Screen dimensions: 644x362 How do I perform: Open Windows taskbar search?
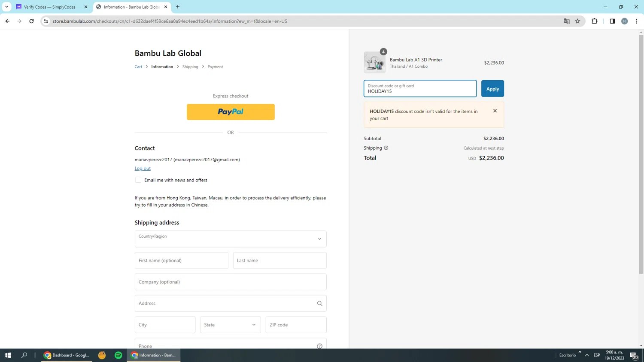tap(24, 355)
